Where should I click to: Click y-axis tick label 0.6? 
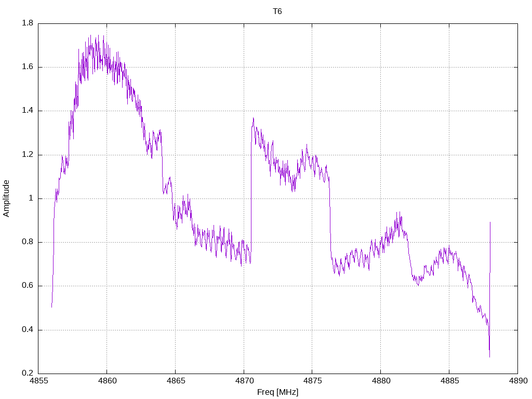pyautogui.click(x=28, y=286)
